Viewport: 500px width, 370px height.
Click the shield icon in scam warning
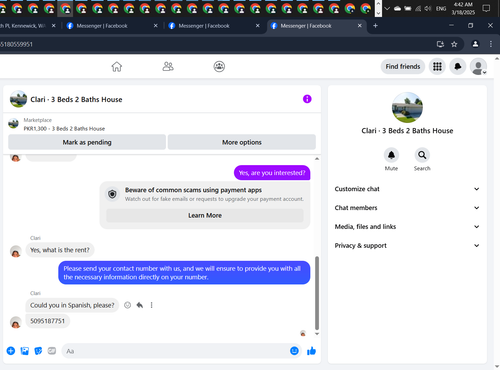[x=112, y=194]
